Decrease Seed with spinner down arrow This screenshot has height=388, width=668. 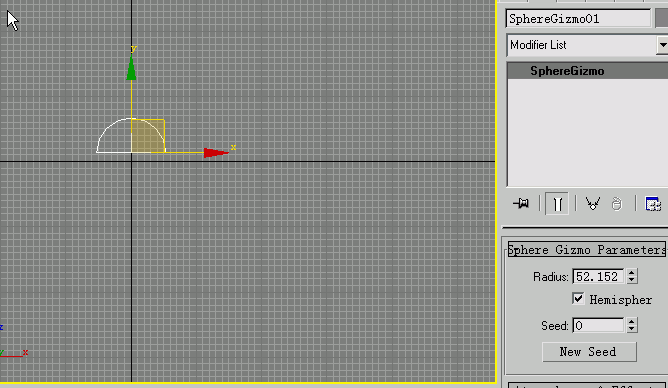[x=632, y=329]
